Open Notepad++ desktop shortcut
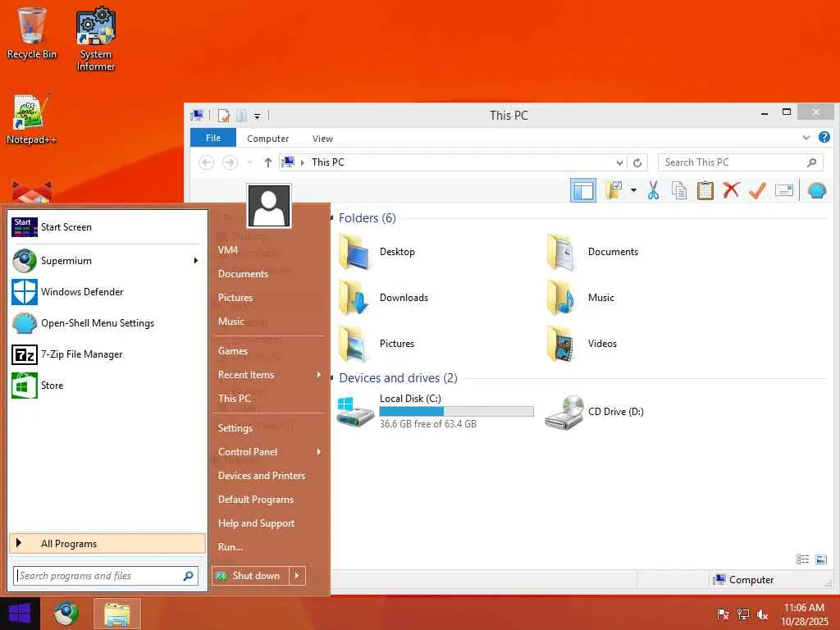The height and width of the screenshot is (630, 840). click(31, 119)
